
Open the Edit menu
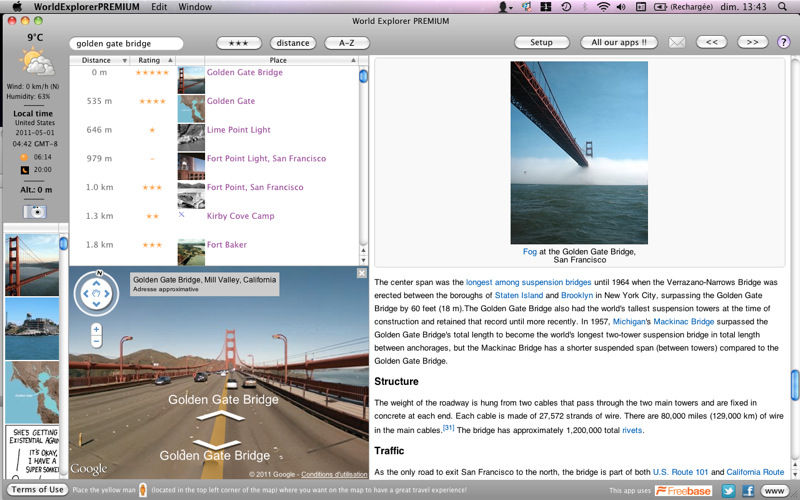coord(159,7)
